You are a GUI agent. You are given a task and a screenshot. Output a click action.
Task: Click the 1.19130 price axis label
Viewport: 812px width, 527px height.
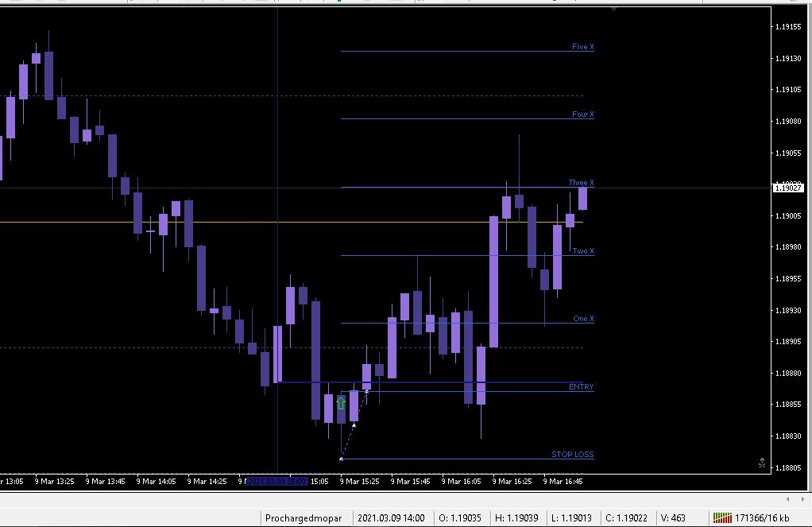788,59
